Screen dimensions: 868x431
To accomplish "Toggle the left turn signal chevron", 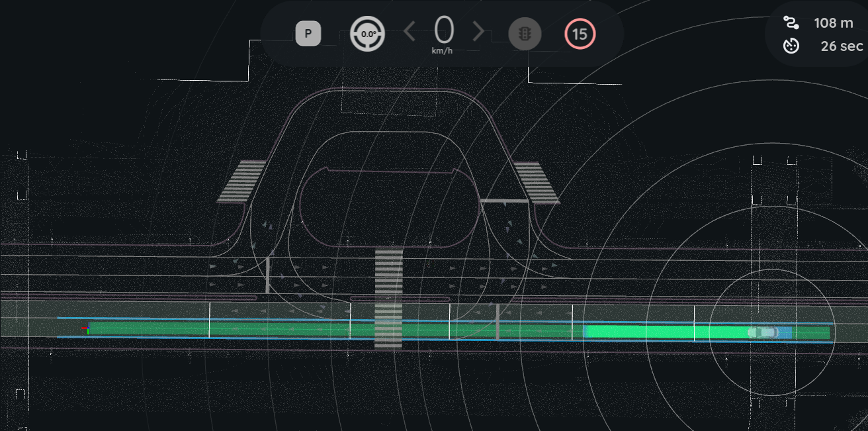I will [x=410, y=31].
